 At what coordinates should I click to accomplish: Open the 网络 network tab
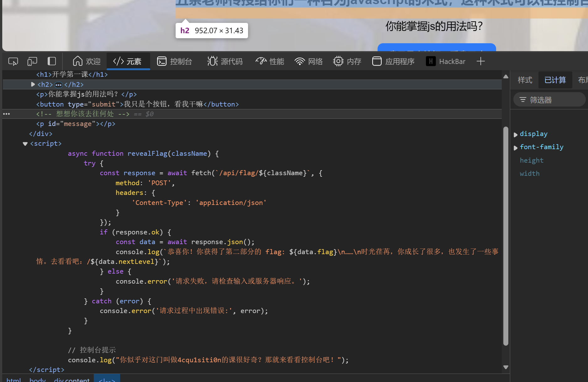click(x=309, y=61)
